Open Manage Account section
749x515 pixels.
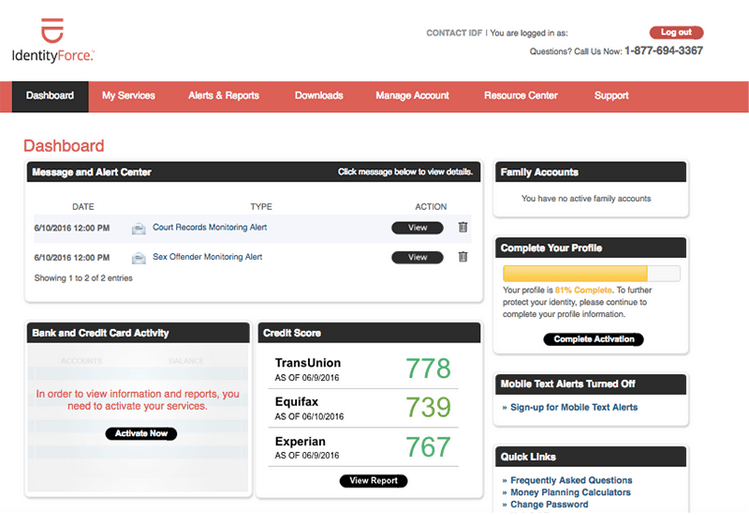click(412, 96)
